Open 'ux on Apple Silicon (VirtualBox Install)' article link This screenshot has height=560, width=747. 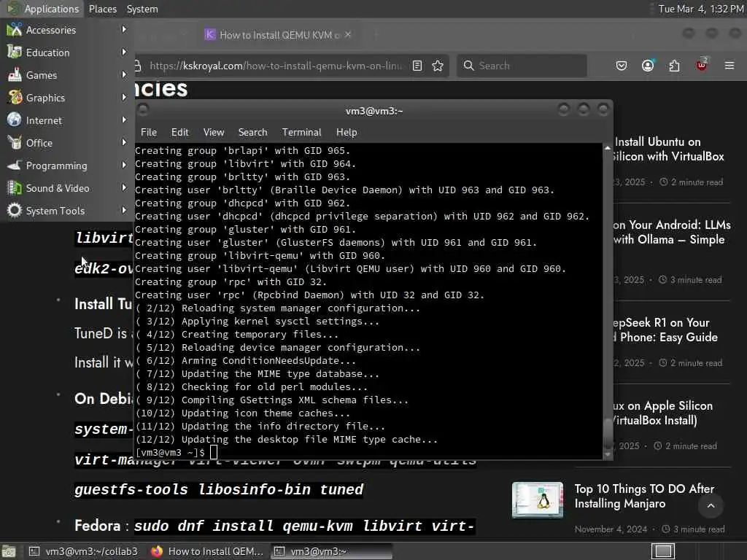tap(662, 413)
